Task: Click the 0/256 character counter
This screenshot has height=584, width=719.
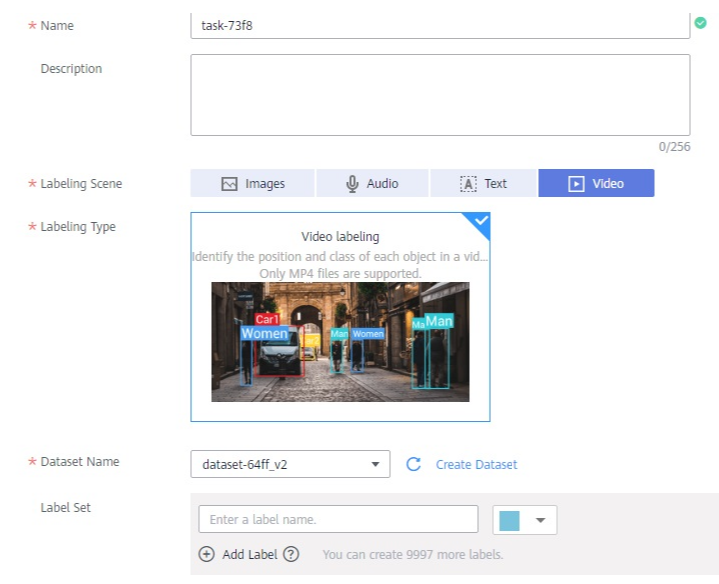Action: coord(674,147)
